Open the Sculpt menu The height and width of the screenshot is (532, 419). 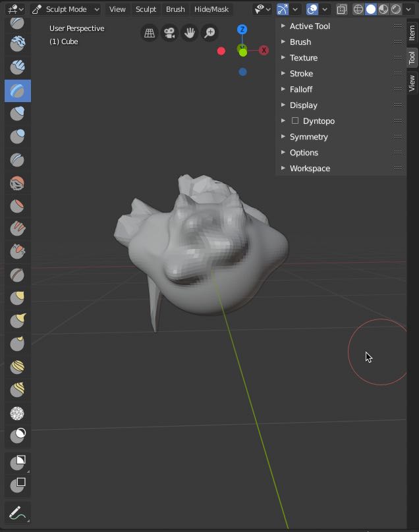pos(146,9)
